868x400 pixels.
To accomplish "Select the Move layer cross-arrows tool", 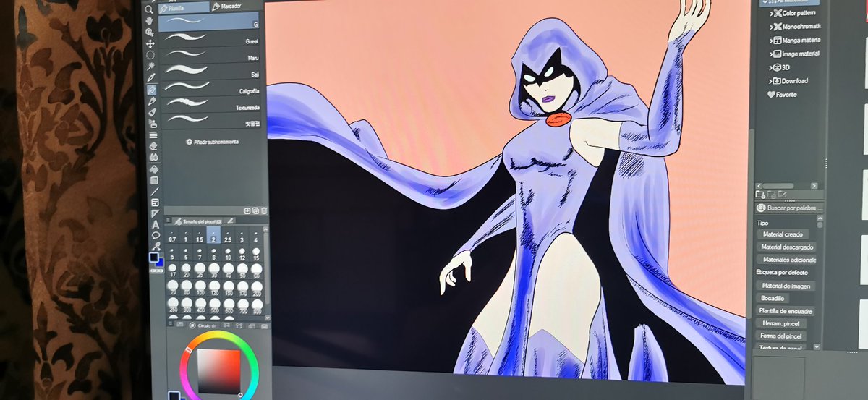I will 150,43.
